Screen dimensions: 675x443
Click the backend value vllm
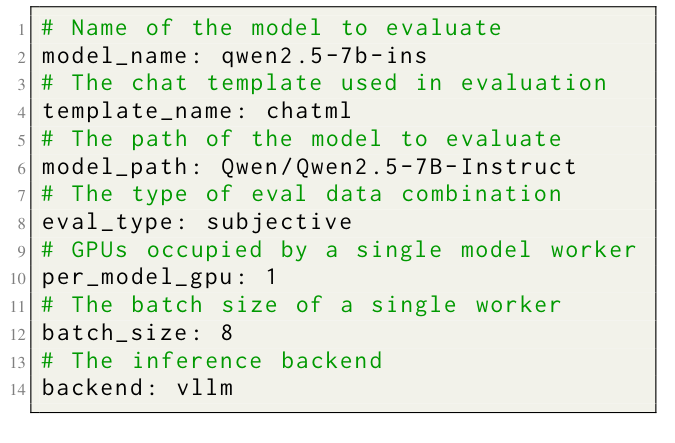click(201, 387)
